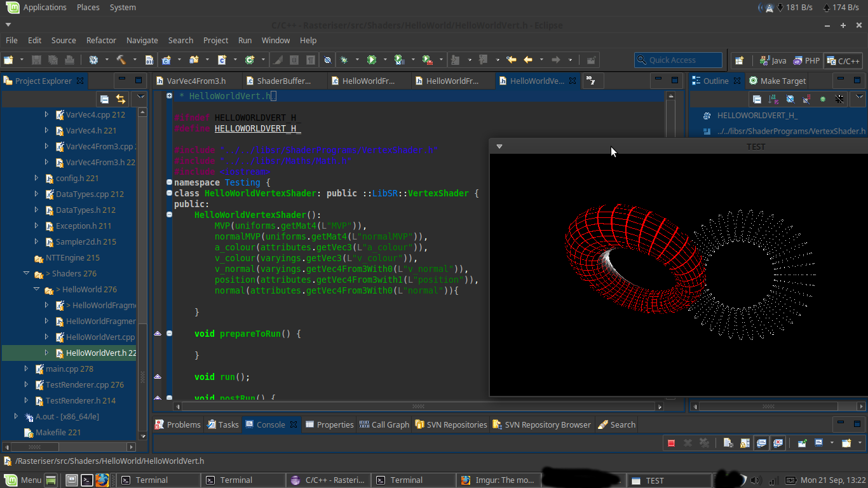Select TestRenderer.cpp 276 in Project Explorer
The height and width of the screenshot is (488, 868).
click(x=85, y=384)
